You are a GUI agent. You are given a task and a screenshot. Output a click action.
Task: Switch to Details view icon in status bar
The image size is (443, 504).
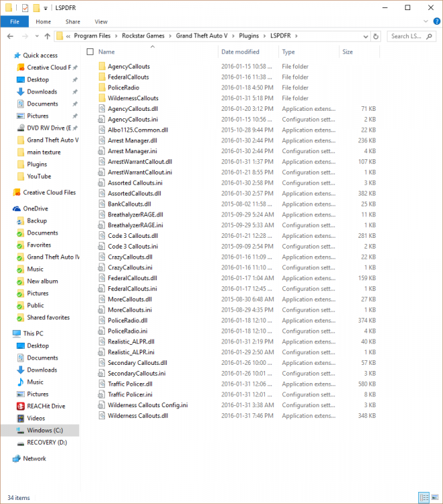pos(424,497)
